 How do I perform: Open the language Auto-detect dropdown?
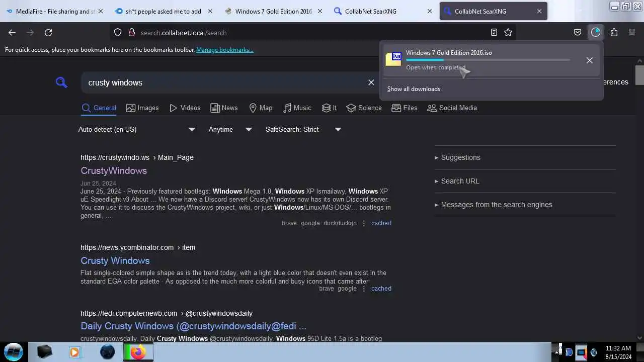(137, 129)
